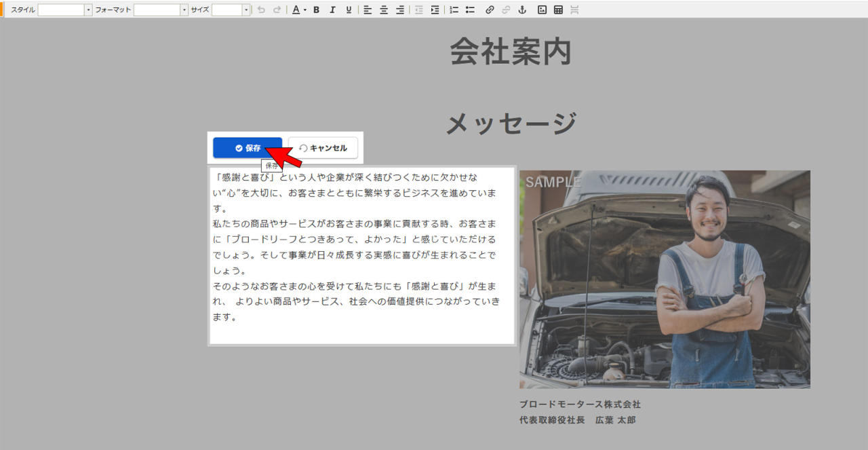
Task: Align text to the right
Action: [x=400, y=10]
